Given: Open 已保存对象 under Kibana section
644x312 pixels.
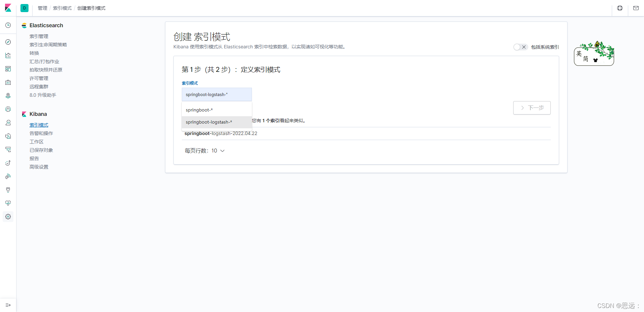Looking at the screenshot, I should click(x=41, y=150).
